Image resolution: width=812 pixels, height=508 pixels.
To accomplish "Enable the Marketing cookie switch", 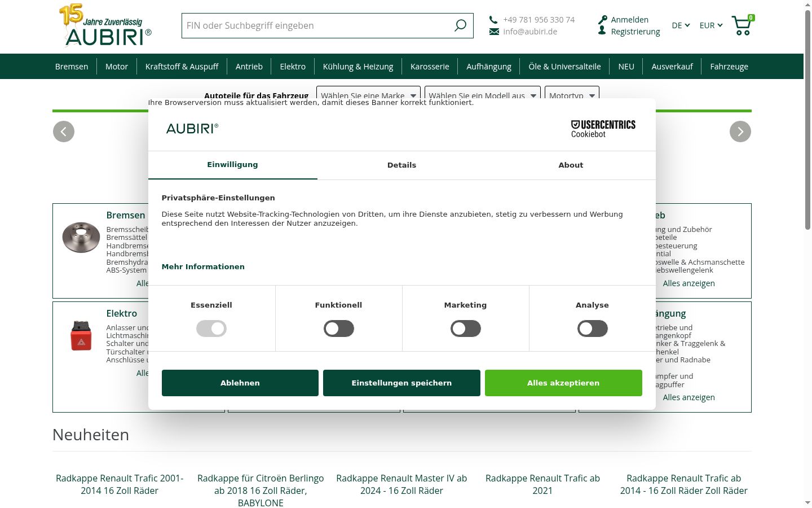I will pos(466,329).
